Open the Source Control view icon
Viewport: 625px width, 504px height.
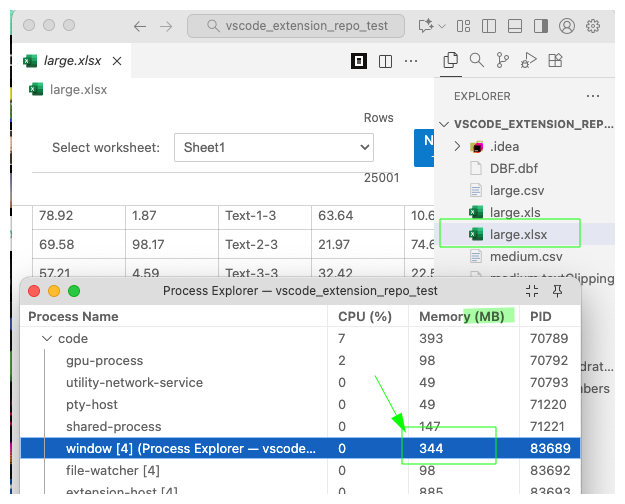pos(502,61)
